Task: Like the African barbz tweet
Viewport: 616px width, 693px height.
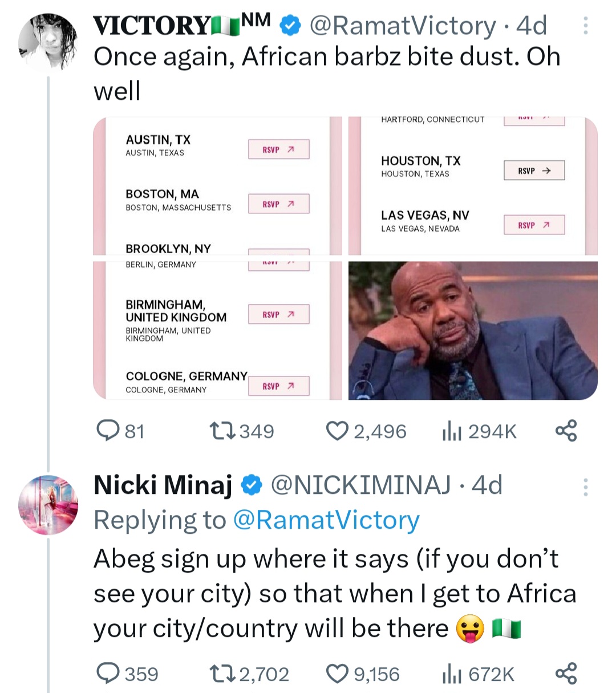Action: pyautogui.click(x=337, y=431)
